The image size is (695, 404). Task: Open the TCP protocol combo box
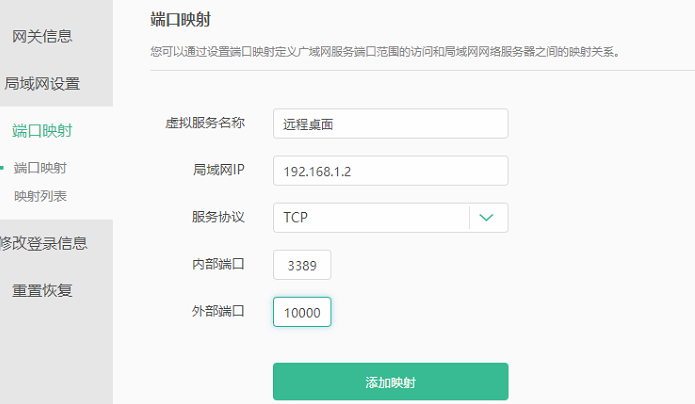[390, 218]
